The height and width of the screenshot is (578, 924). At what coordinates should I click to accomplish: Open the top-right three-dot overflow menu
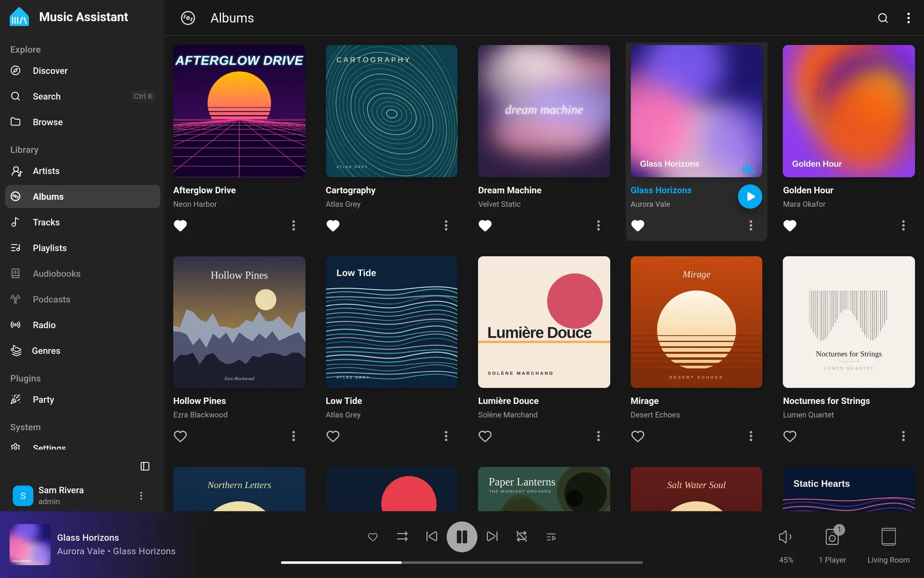(908, 18)
